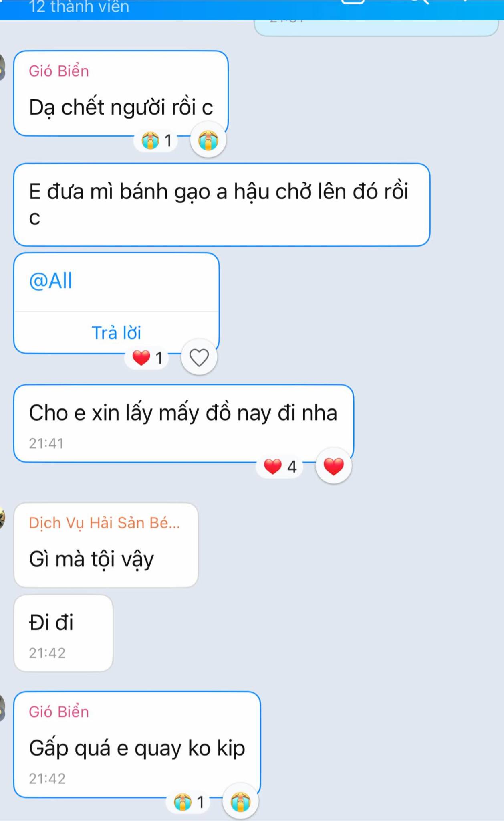The height and width of the screenshot is (821, 504).
Task: Tap the crying emoji reaction button under "Dạ chết người rồi c"
Action: [208, 140]
